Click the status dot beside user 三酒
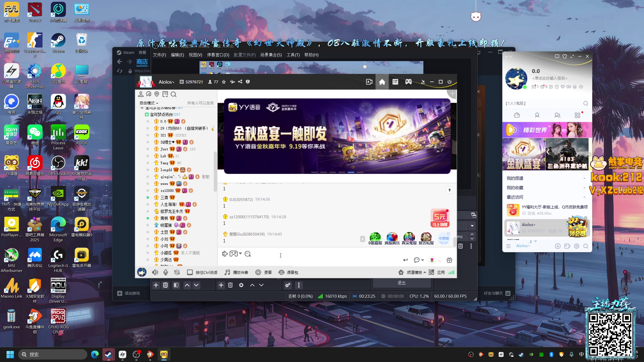644x362 pixels. click(x=148, y=198)
